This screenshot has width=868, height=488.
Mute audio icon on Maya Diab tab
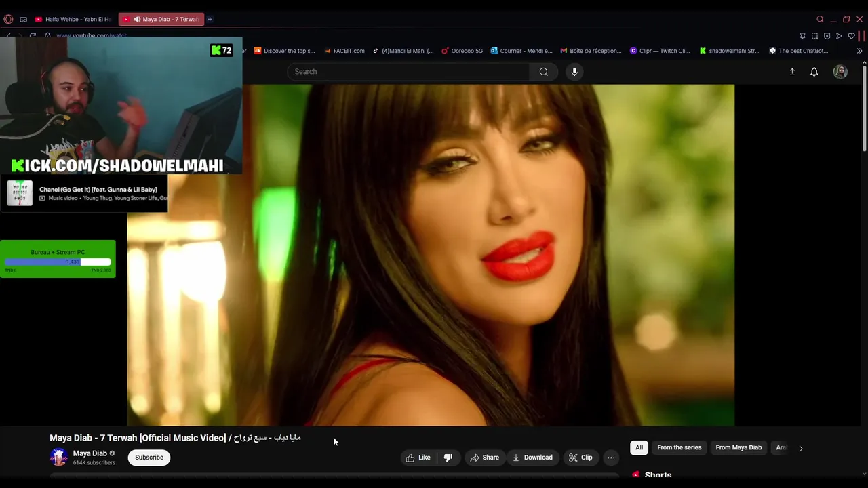(x=137, y=19)
